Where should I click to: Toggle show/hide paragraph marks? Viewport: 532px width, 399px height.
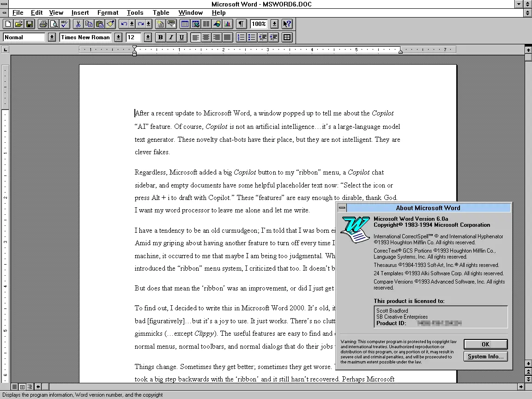241,24
